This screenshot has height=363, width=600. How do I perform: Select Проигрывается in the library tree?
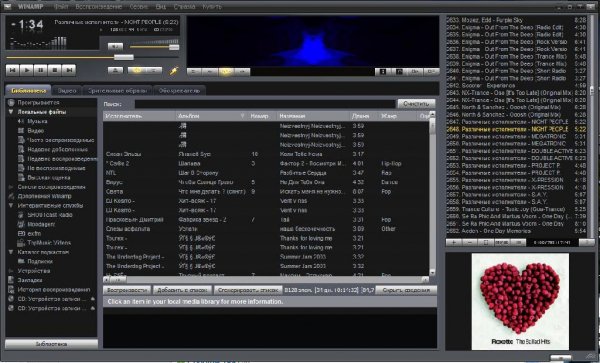(38, 103)
